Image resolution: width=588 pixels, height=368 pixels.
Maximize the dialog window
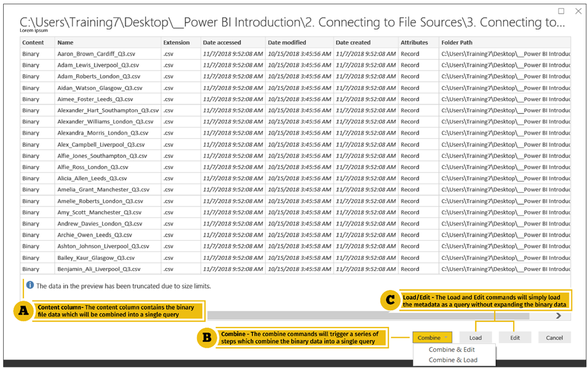[x=560, y=11]
